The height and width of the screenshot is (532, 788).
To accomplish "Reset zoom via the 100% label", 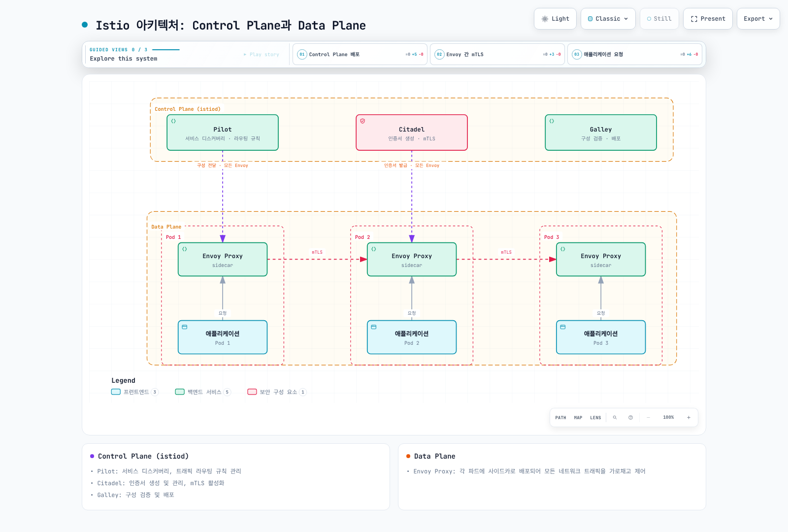I will pyautogui.click(x=668, y=418).
